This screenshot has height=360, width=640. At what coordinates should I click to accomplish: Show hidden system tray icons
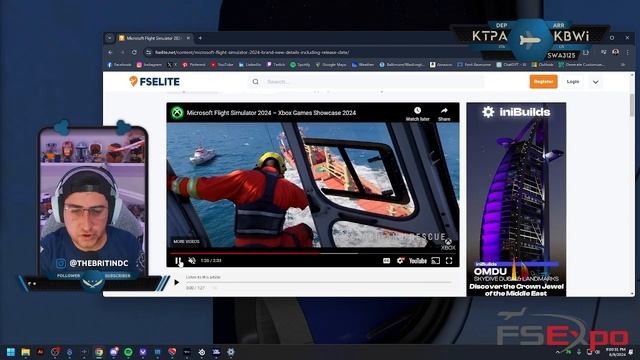point(558,352)
